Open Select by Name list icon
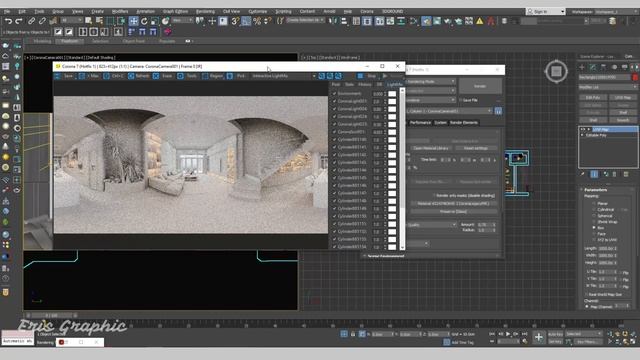The height and width of the screenshot is (360, 640). coord(99,21)
